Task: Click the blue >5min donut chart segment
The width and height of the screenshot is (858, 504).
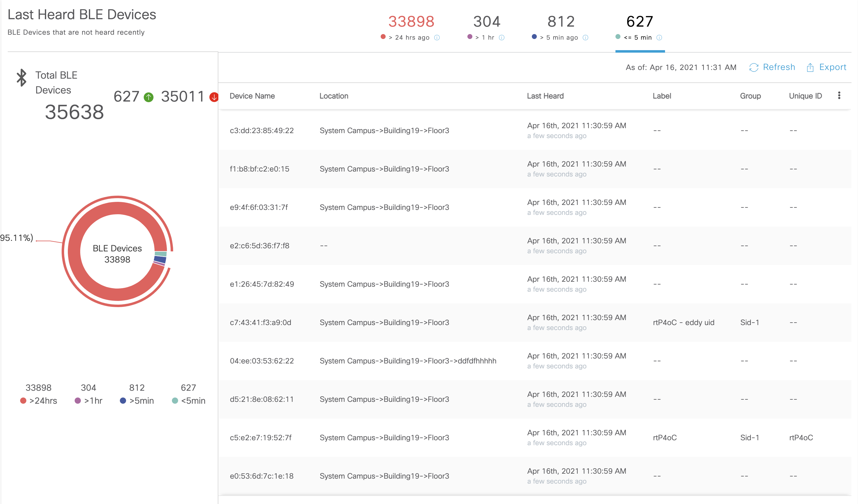Action: tap(160, 259)
